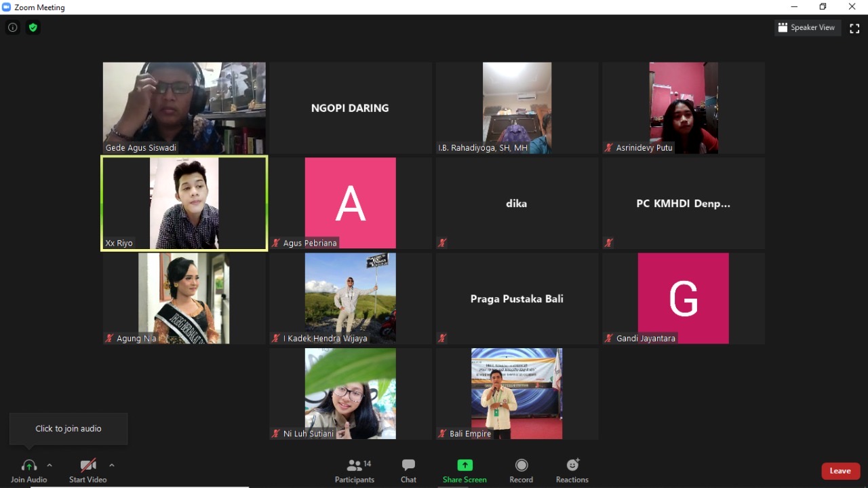Click the green encryption shield icon
Image resolution: width=868 pixels, height=488 pixels.
point(33,28)
